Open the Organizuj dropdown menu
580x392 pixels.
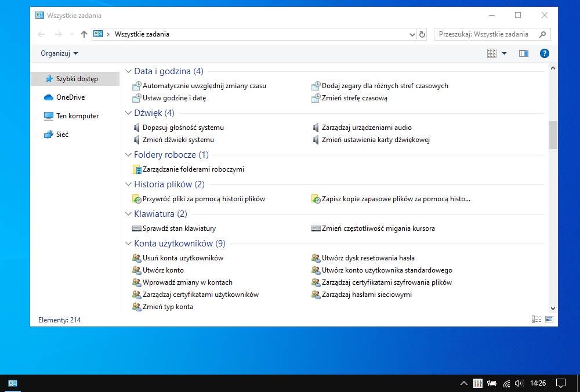click(x=59, y=53)
